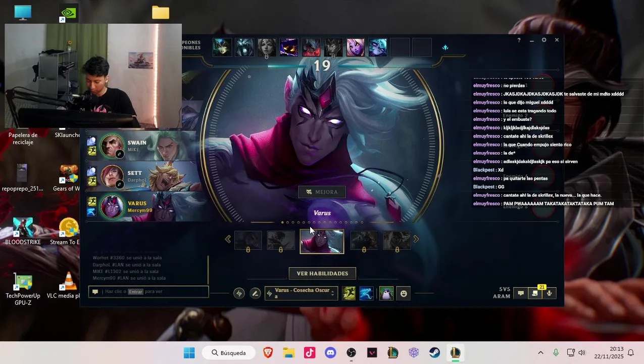Request swap with Swain via portrait swap icon

(120, 154)
